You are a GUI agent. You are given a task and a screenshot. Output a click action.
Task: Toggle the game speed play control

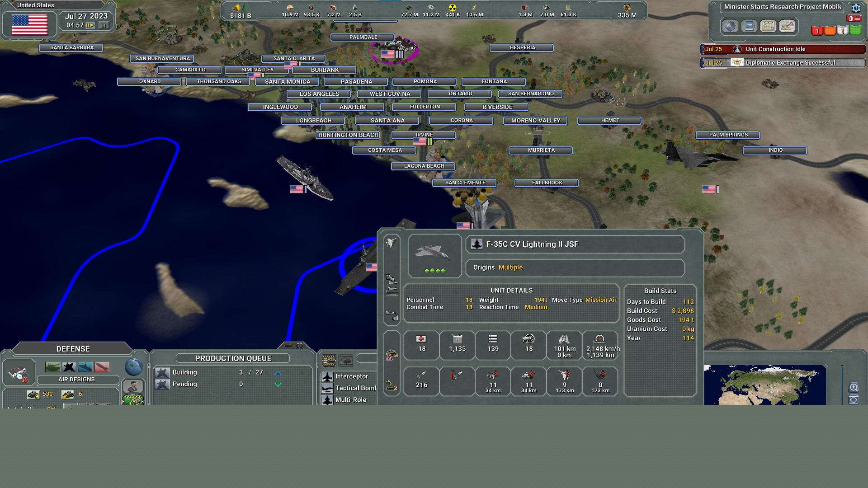point(90,25)
